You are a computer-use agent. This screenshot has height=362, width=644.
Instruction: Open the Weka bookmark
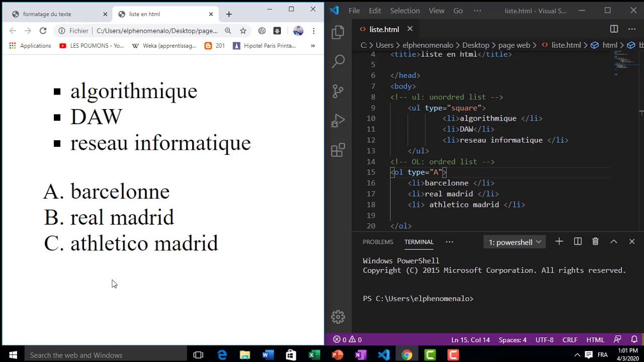pos(164,46)
